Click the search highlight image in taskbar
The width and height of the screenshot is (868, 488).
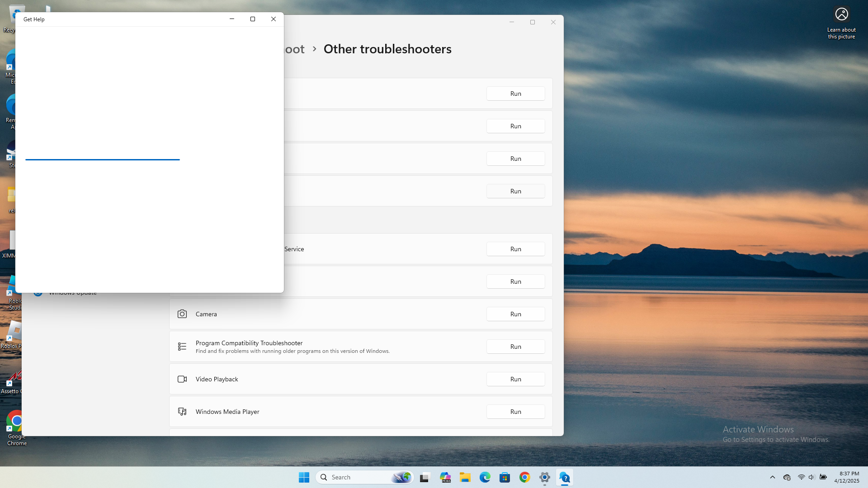(401, 477)
